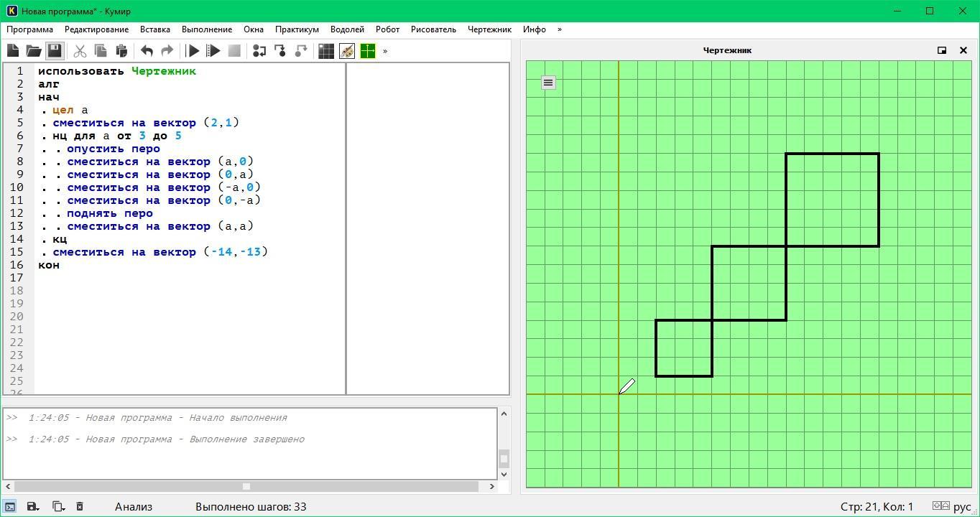This screenshot has width=980, height=517.
Task: Click the Step out icon
Action: (x=301, y=51)
